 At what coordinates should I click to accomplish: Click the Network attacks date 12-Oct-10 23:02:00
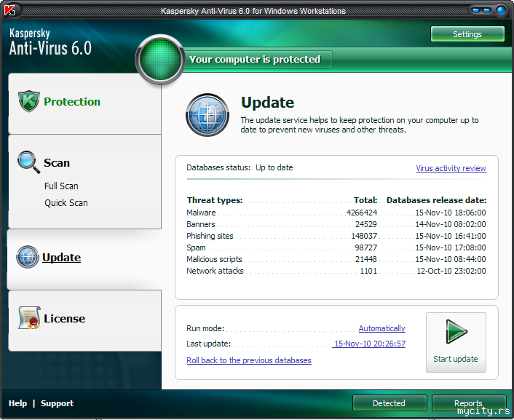(x=451, y=271)
